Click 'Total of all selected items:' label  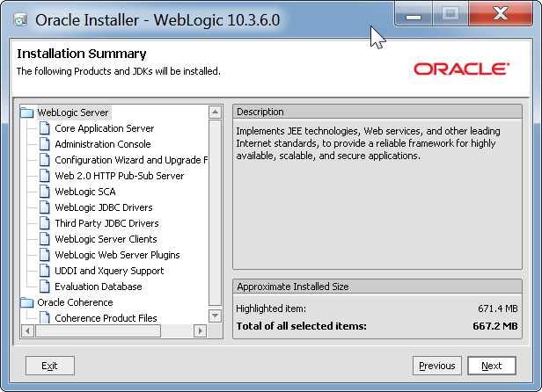301,326
